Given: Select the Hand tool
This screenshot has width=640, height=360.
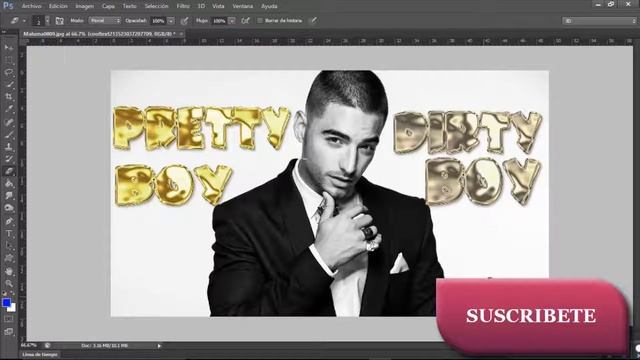Looking at the screenshot, I should click(x=9, y=271).
